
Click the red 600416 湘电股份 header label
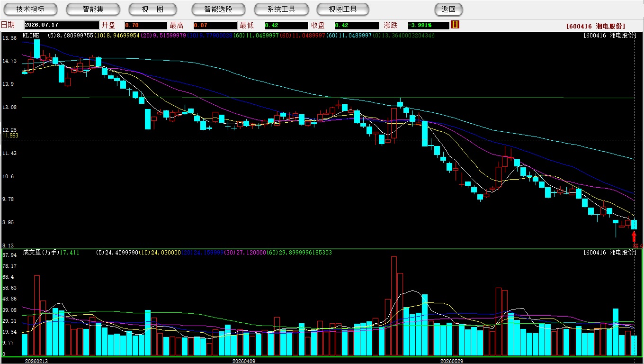point(595,26)
